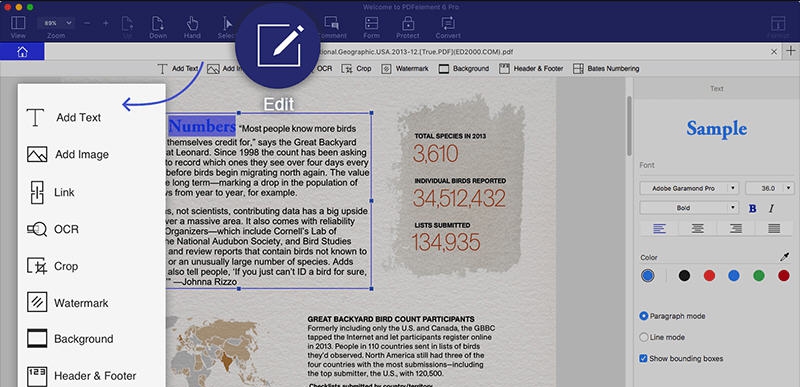Align text left
The width and height of the screenshot is (800, 387).
click(x=659, y=228)
